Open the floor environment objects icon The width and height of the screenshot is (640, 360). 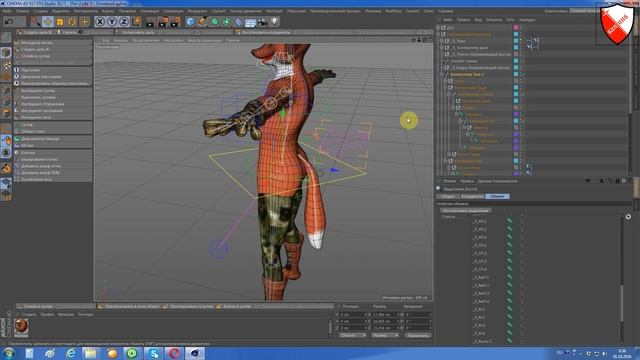click(250, 22)
